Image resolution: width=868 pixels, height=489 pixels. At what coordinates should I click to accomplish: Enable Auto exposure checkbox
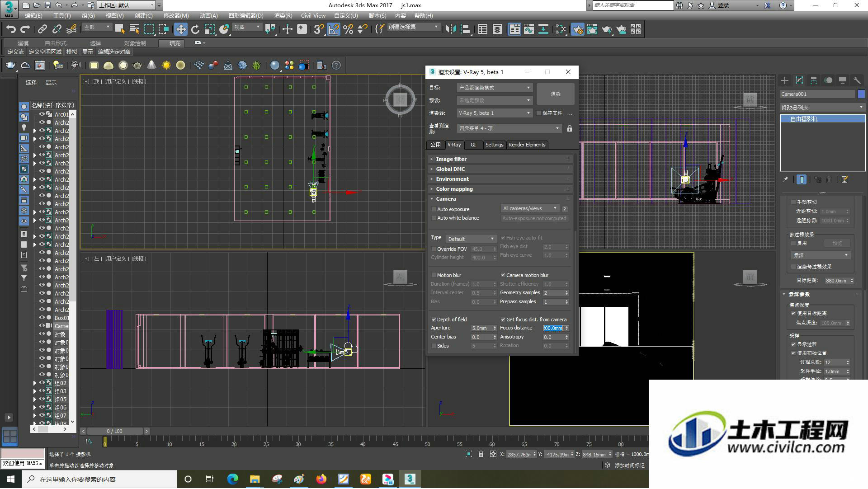434,209
